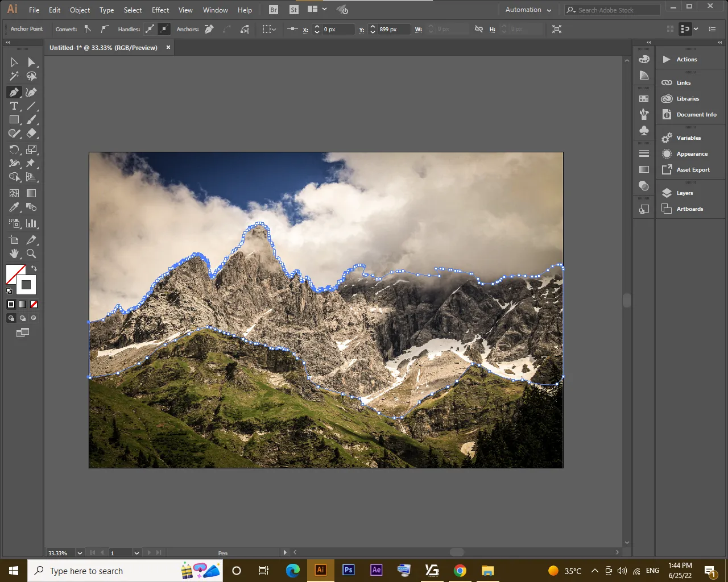Viewport: 728px width, 582px height.
Task: Reset to default fill and stroke
Action: pos(9,291)
